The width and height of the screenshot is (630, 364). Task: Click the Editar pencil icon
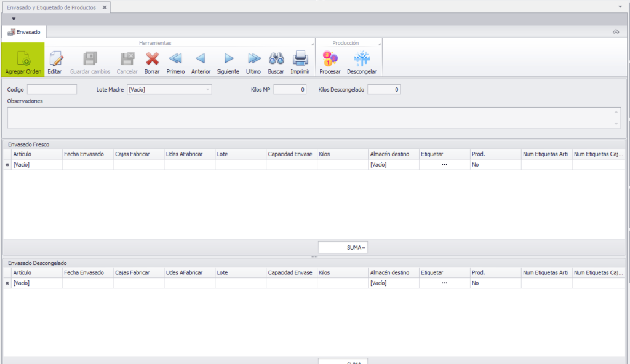click(56, 59)
